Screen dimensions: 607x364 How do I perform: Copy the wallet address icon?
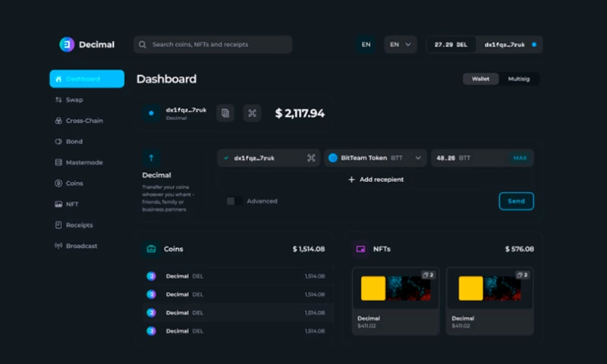coord(225,113)
